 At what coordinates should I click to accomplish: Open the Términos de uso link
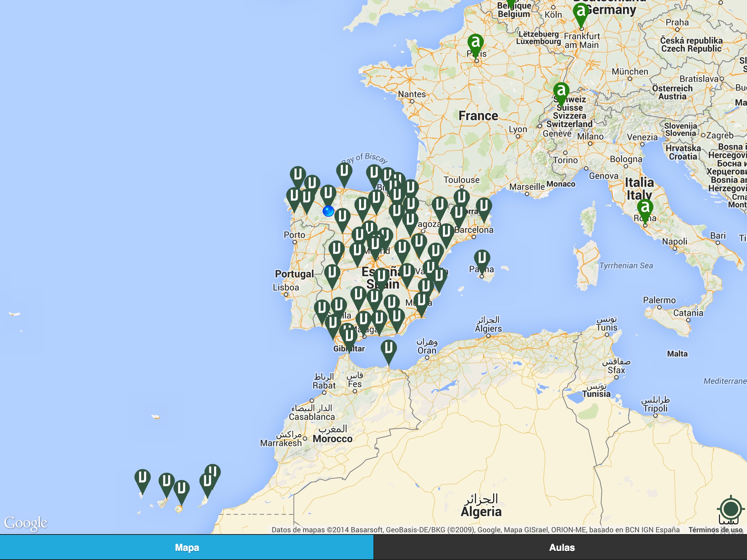[715, 530]
